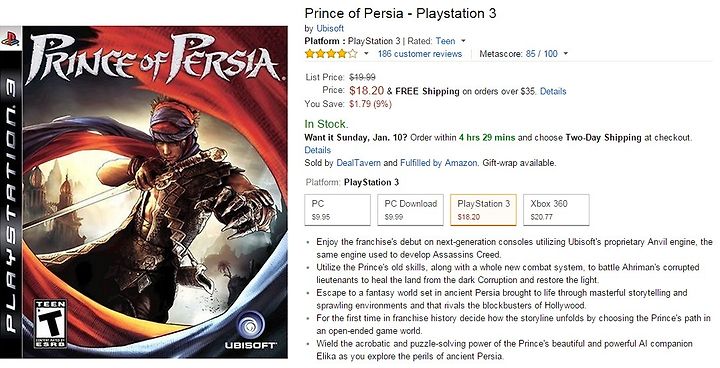Screen dimensions: 720x368
Task: Expand the Teen rating dropdown arrow
Action: point(463,41)
